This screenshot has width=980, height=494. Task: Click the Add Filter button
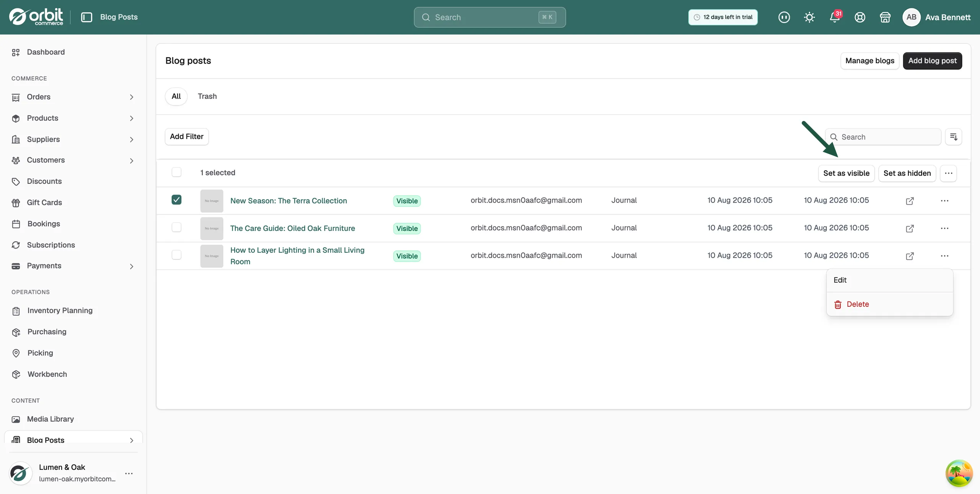(187, 137)
